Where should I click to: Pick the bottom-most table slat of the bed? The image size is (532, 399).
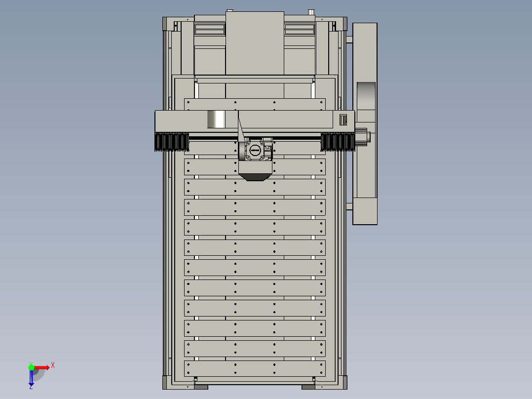[x=255, y=368]
